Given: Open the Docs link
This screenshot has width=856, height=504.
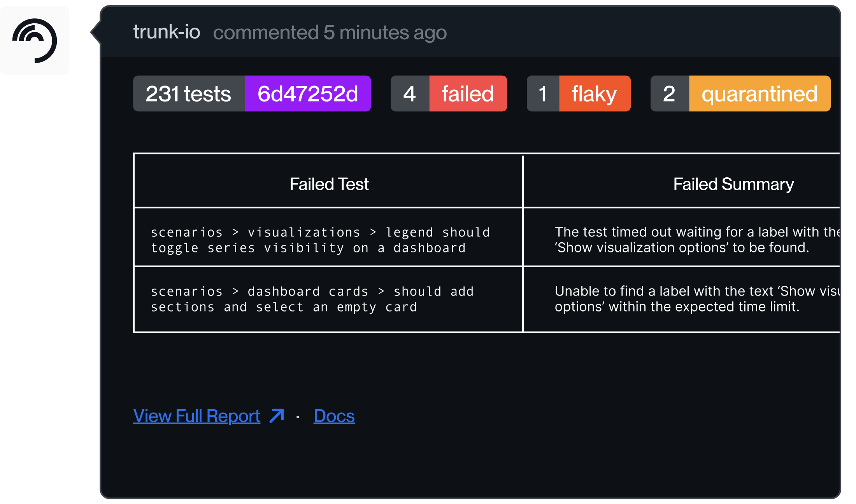Looking at the screenshot, I should 334,416.
